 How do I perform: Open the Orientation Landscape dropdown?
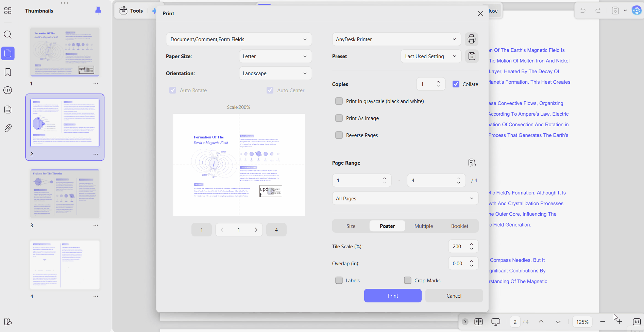[275, 73]
